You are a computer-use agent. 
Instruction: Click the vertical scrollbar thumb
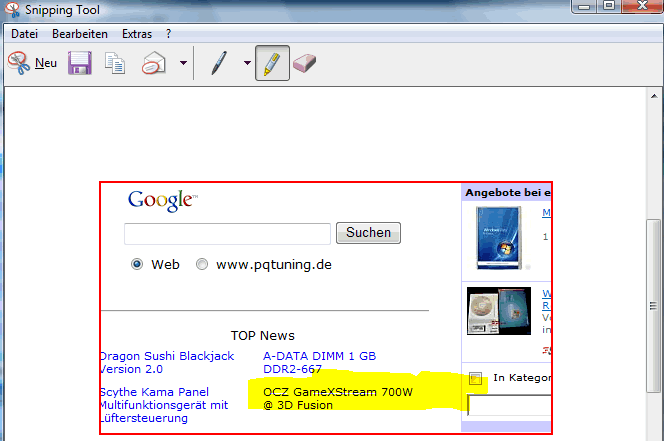[653, 305]
